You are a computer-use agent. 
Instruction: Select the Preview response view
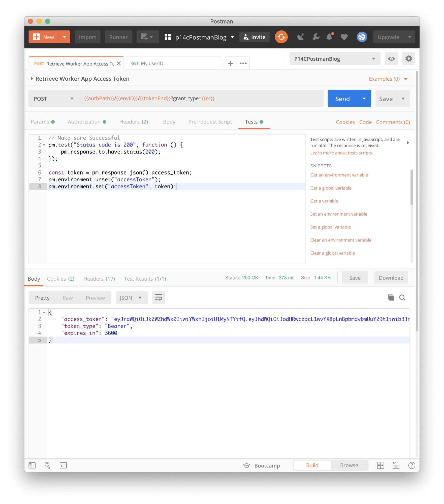pyautogui.click(x=95, y=298)
